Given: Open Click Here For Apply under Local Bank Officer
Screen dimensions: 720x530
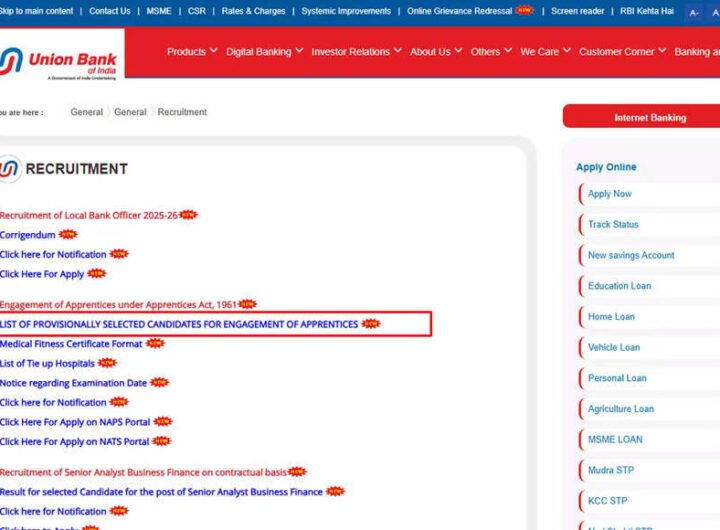Looking at the screenshot, I should tap(42, 274).
